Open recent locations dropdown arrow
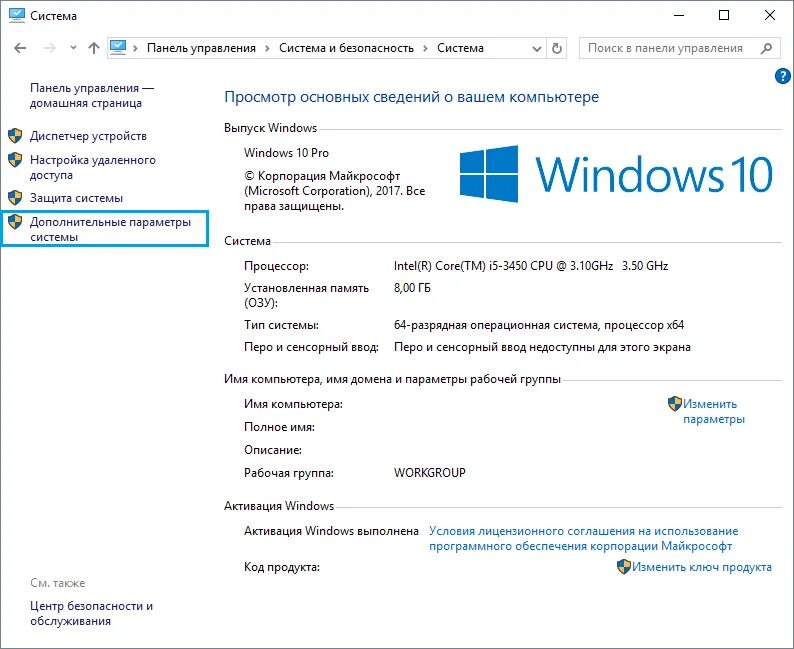 [73, 48]
